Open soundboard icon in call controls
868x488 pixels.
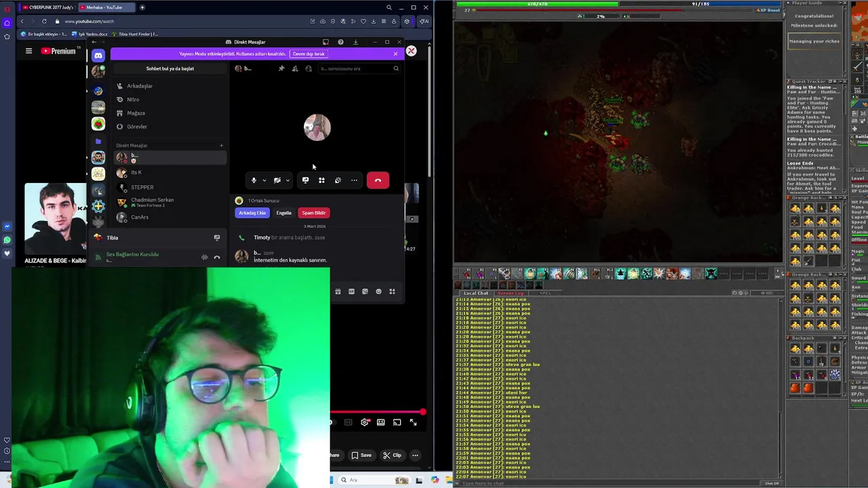[338, 180]
